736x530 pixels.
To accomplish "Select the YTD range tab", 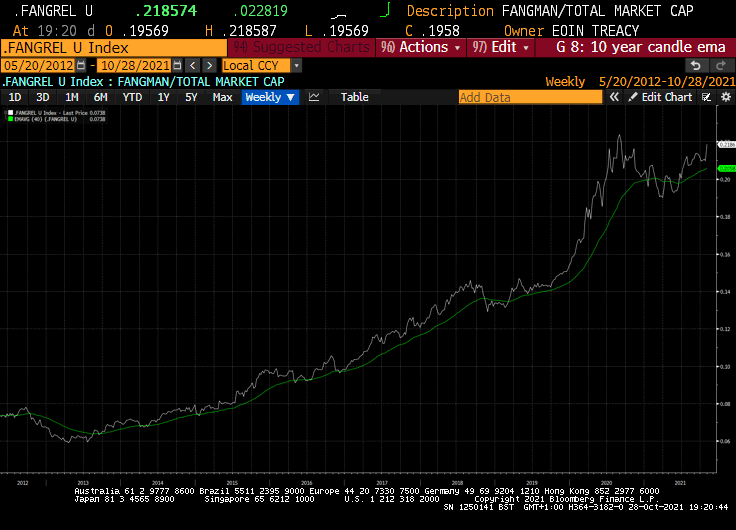I will [x=132, y=97].
